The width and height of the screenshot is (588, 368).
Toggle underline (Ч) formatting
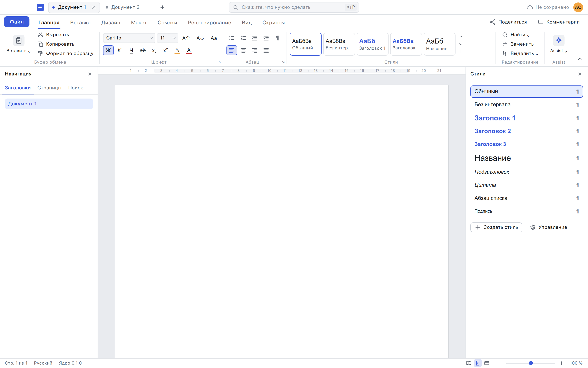point(131,50)
